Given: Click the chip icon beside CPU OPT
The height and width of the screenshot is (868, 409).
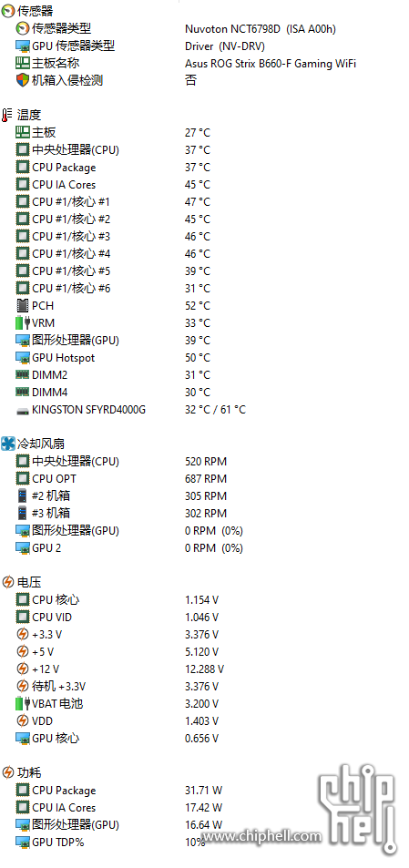Looking at the screenshot, I should coord(23,478).
